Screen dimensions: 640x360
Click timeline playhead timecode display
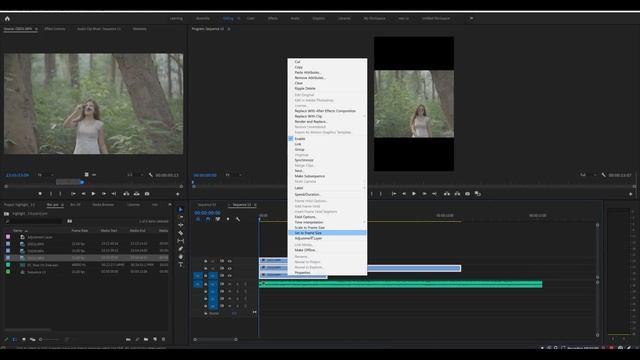click(x=207, y=213)
